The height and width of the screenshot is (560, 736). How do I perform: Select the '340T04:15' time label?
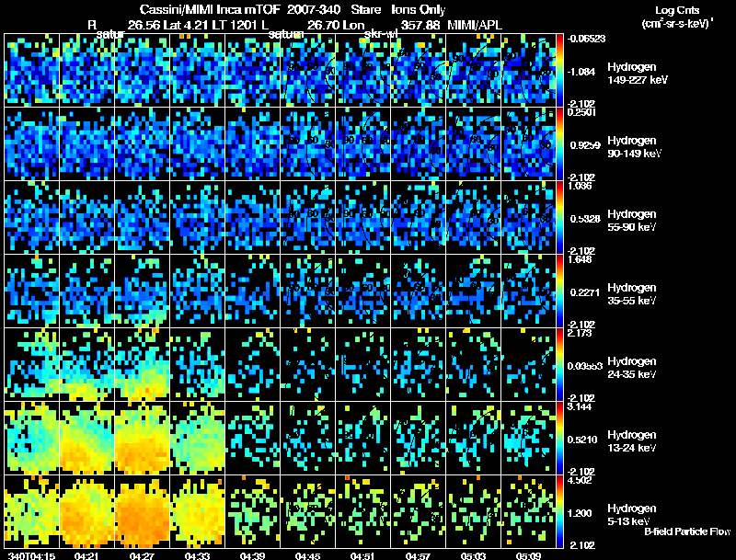(31, 556)
